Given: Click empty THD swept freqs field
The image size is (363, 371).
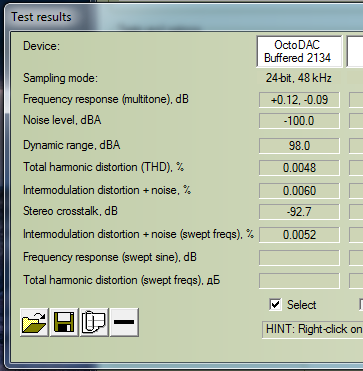Looking at the screenshot, I should click(x=299, y=281).
